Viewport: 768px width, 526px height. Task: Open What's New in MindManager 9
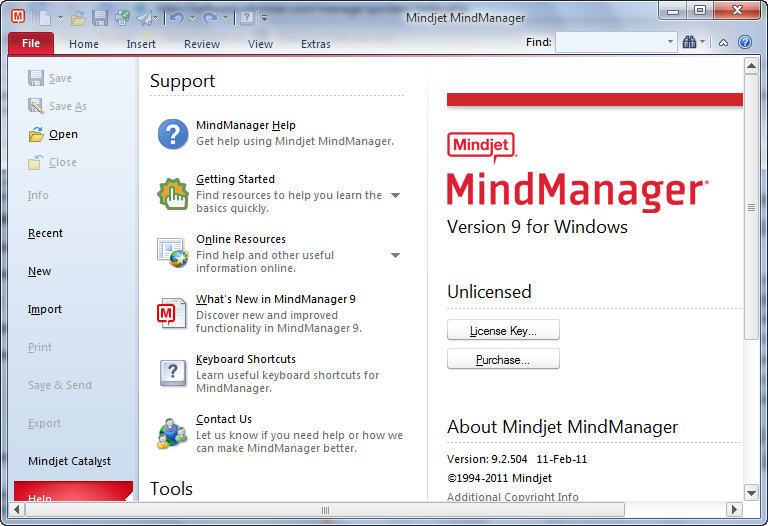point(276,299)
